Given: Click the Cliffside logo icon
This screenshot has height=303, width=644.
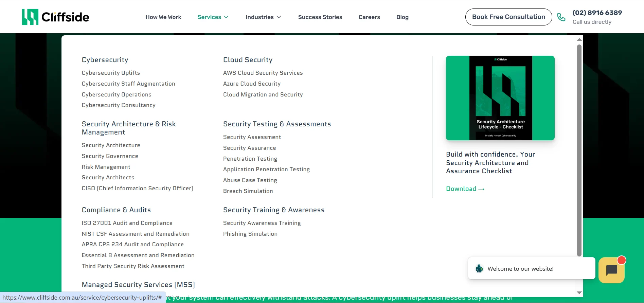Looking at the screenshot, I should click(30, 17).
